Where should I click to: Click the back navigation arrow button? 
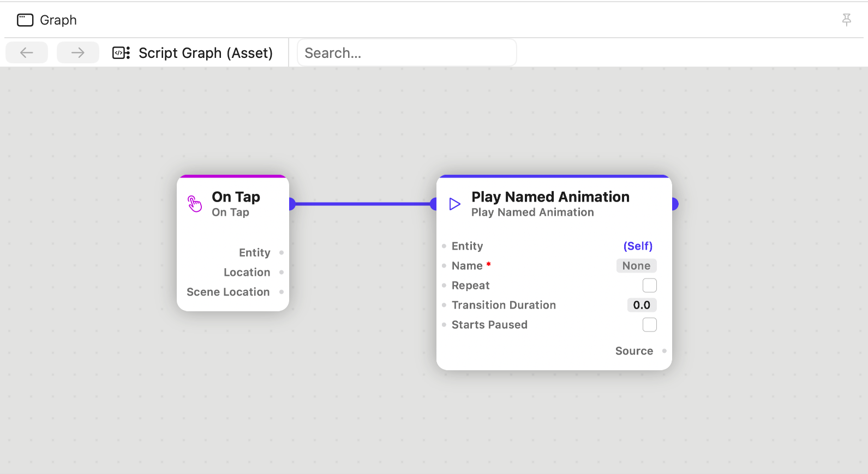pyautogui.click(x=27, y=52)
